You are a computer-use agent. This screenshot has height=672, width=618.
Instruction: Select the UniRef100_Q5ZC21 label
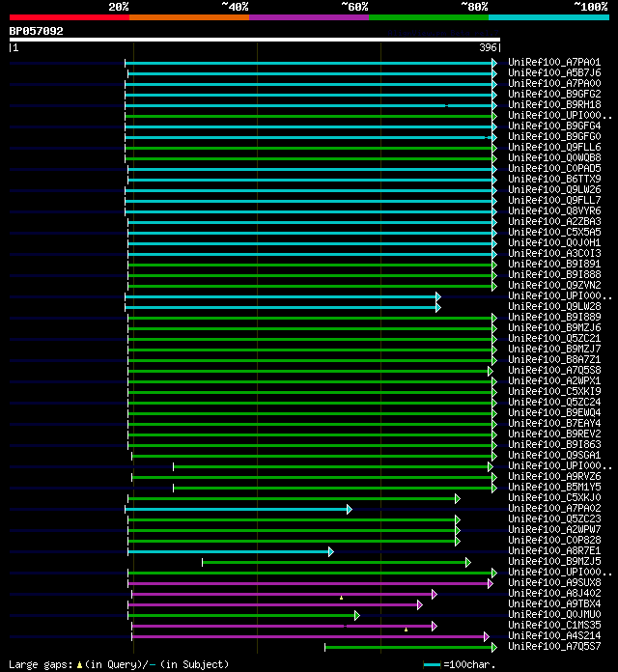pos(554,339)
